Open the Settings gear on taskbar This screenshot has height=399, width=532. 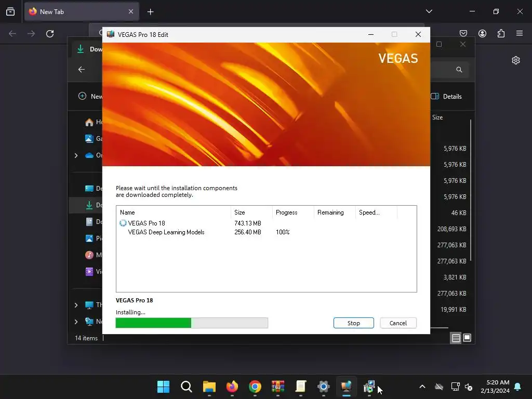point(323,387)
